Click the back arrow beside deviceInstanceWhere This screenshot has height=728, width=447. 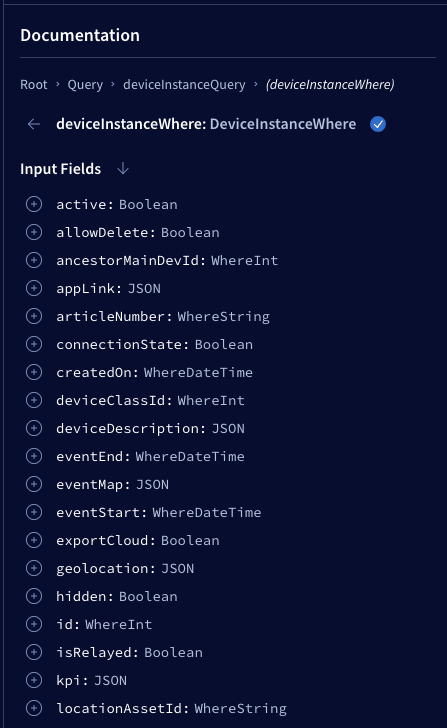34,124
